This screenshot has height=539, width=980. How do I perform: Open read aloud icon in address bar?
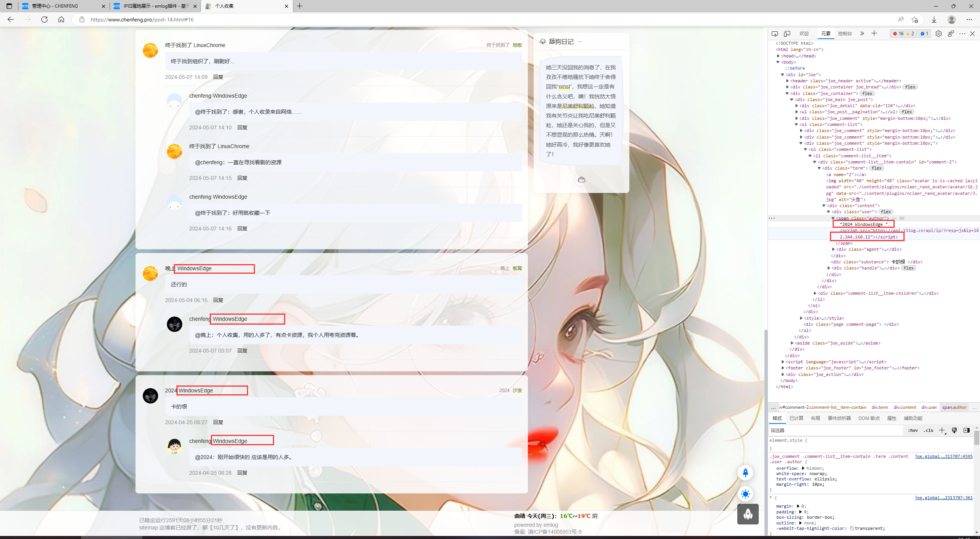[x=900, y=20]
